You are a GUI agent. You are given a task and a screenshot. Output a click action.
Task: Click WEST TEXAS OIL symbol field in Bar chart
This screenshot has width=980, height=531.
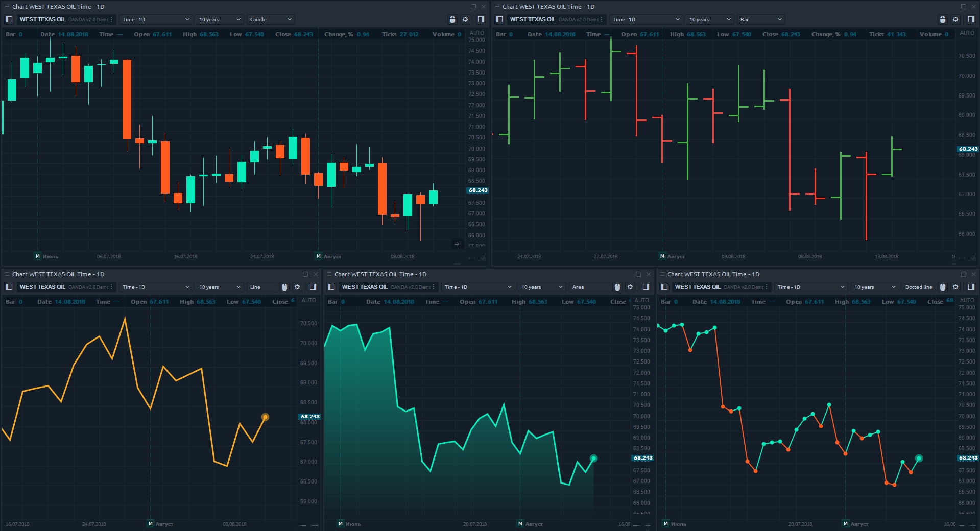point(533,19)
